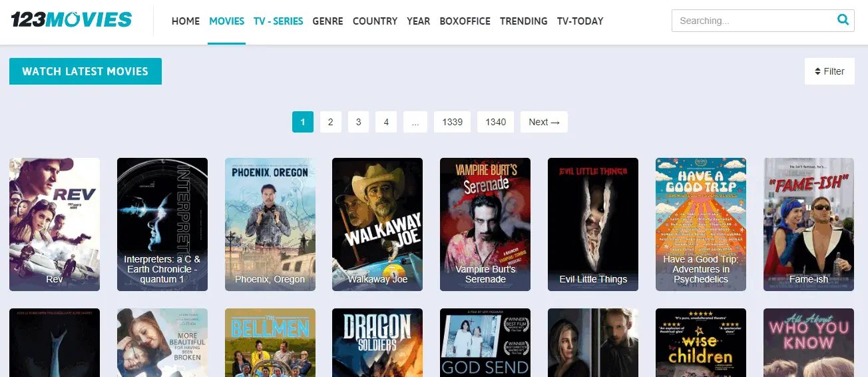Open the God Send movie poster
This screenshot has width=868, height=377.
485,342
